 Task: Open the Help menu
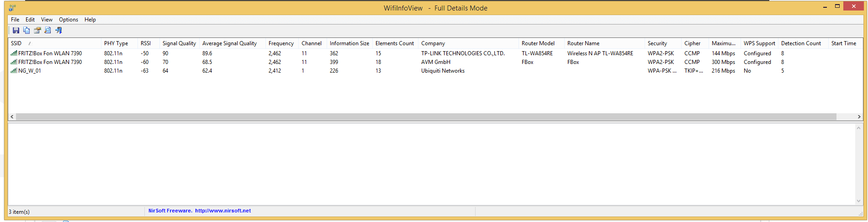(90, 20)
